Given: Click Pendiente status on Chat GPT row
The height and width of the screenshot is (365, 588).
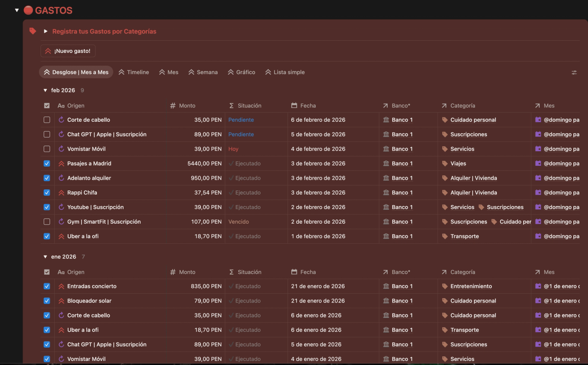Looking at the screenshot, I should pyautogui.click(x=241, y=134).
